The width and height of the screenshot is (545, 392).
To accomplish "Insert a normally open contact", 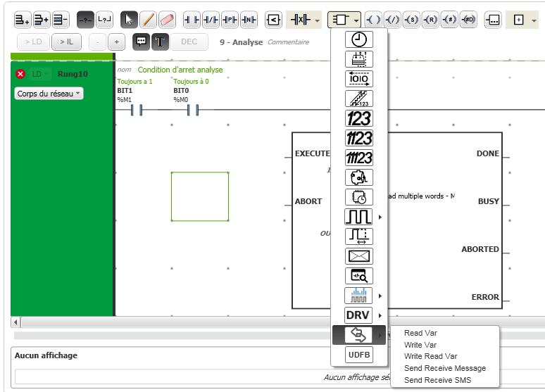I will [192, 19].
